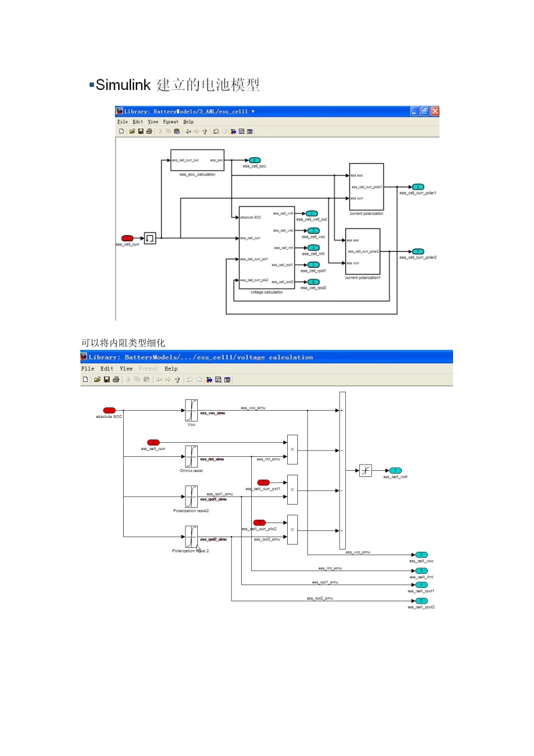The width and height of the screenshot is (534, 756).
Task: Select the current polarization1 subsystem block
Action: pos(363,251)
